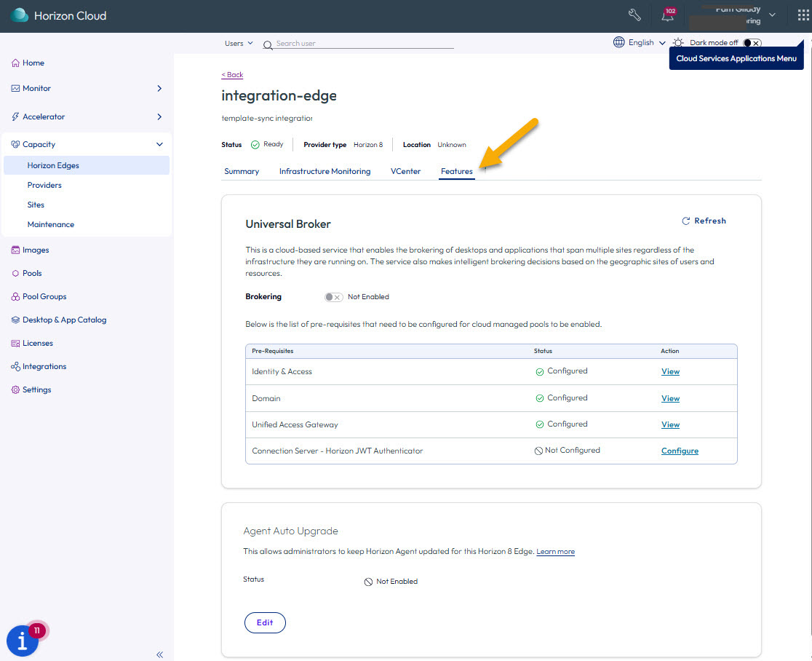Click the Accelerator lightning icon
Screen dimensions: 812x661
(x=15, y=117)
